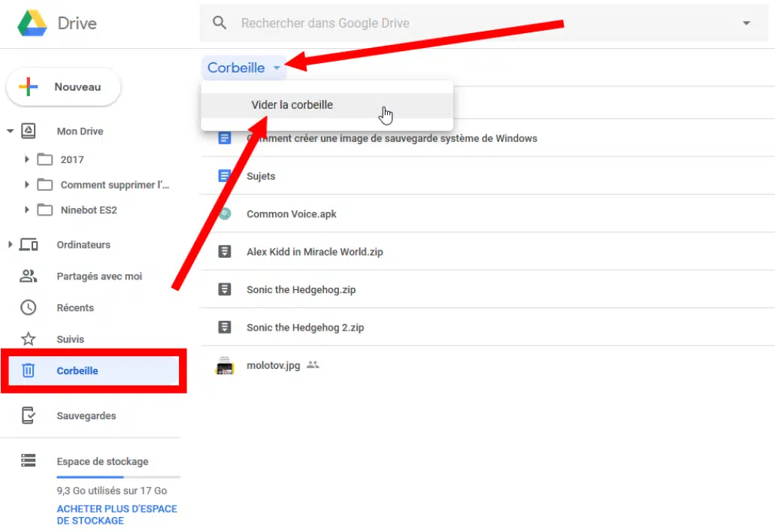Click the search magnifier icon
Screen dimensions: 775x532
coord(219,23)
